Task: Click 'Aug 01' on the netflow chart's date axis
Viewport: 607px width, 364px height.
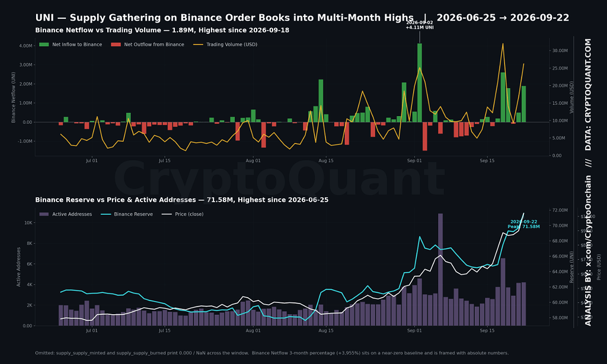Action: pyautogui.click(x=253, y=161)
